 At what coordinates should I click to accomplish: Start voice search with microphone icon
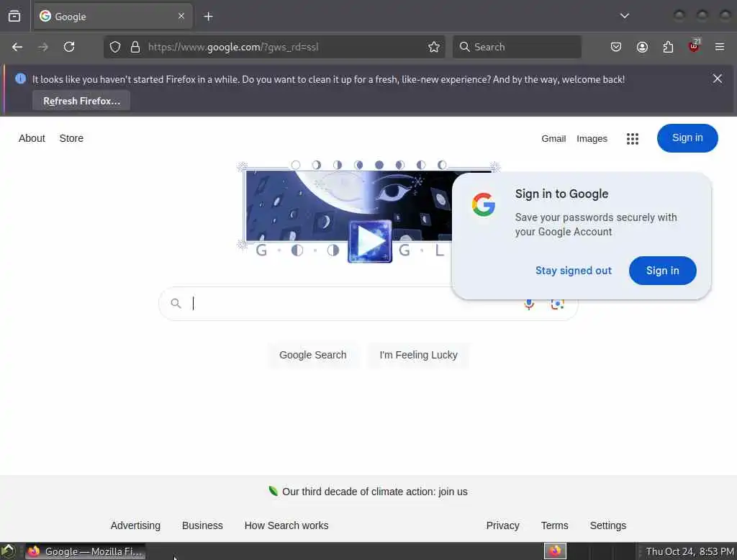529,304
